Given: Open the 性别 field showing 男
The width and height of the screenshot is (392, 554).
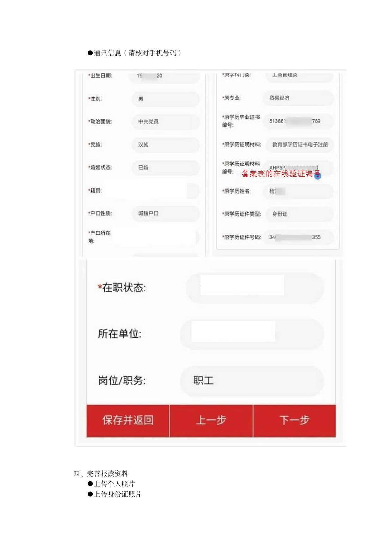Looking at the screenshot, I should coord(166,99).
